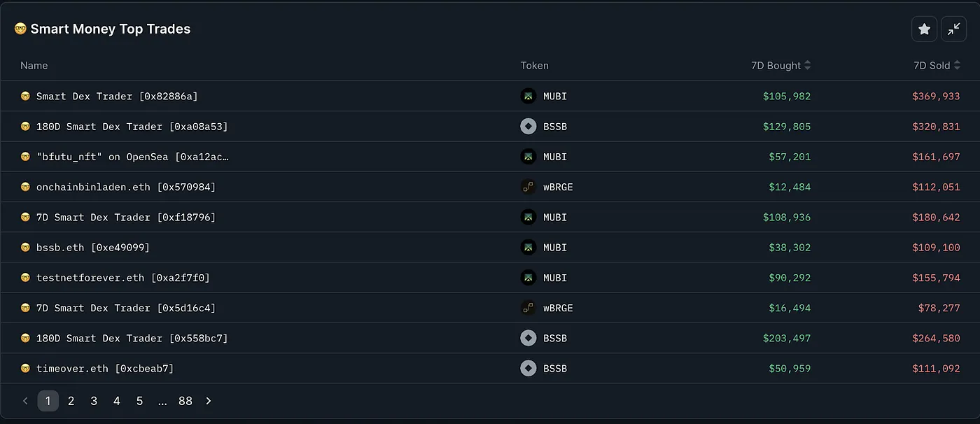This screenshot has height=424, width=980.
Task: Click the emoji icon beside bssb.eth
Action: [25, 248]
